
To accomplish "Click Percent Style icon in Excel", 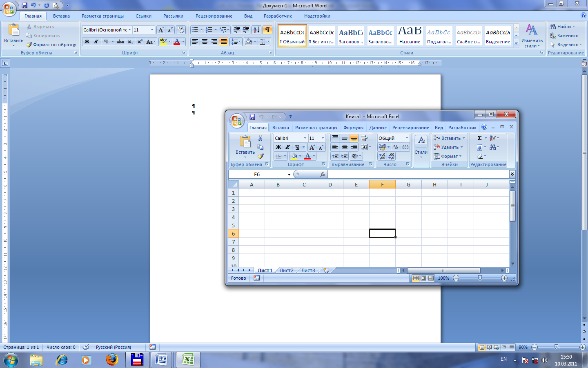I will (396, 147).
